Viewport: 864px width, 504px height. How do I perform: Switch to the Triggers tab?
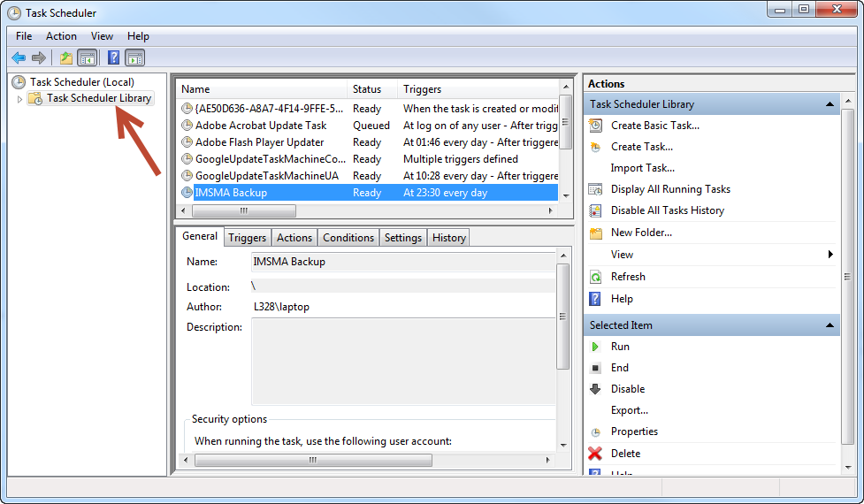tap(247, 238)
